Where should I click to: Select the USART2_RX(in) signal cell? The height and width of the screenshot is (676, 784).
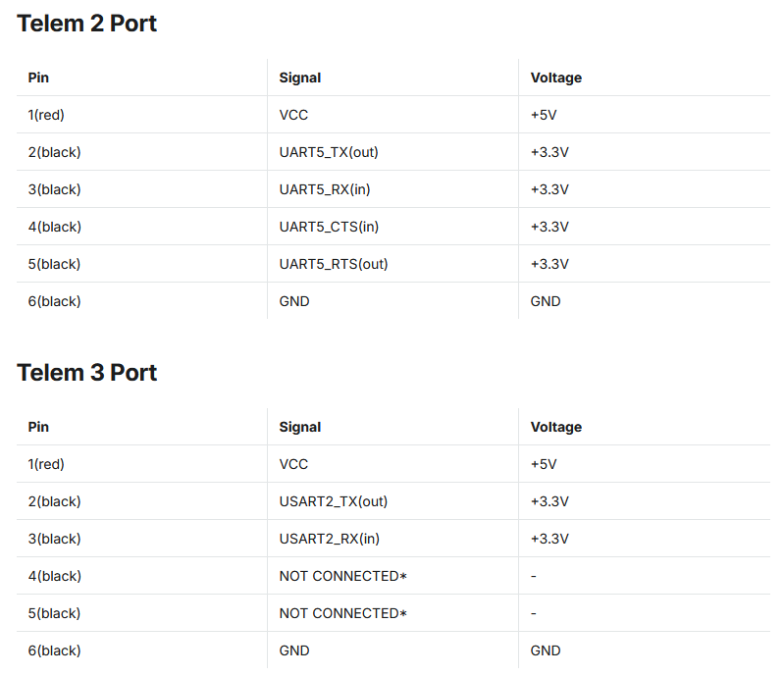tap(330, 539)
